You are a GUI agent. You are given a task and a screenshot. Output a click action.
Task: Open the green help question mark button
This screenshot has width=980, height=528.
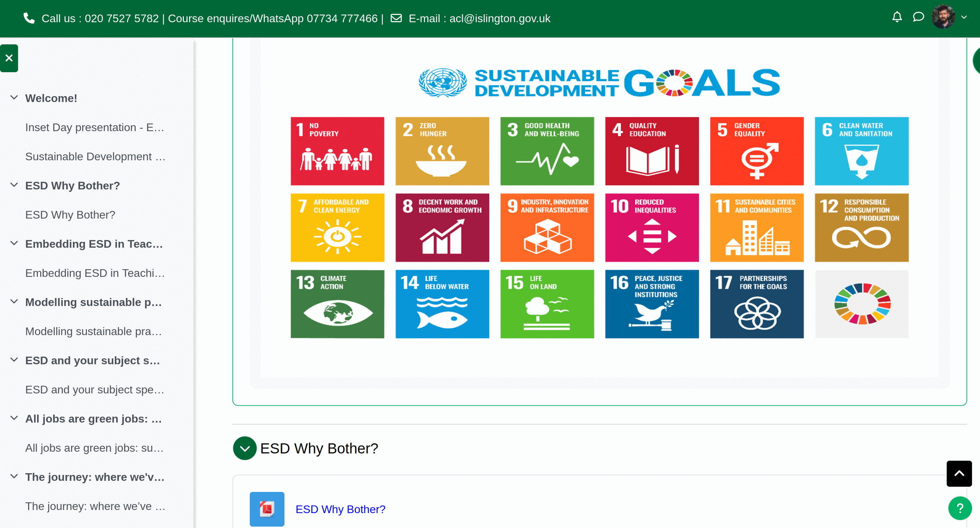pos(960,508)
